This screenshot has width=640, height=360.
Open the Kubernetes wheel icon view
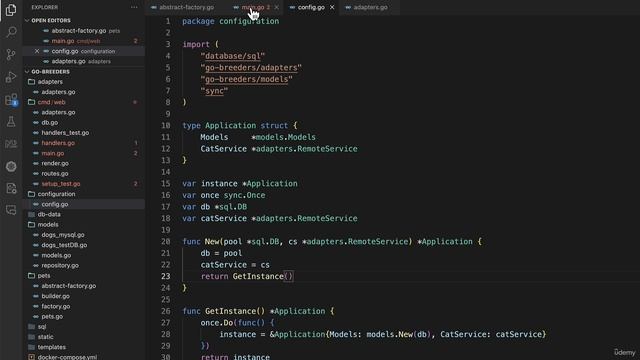[11, 166]
